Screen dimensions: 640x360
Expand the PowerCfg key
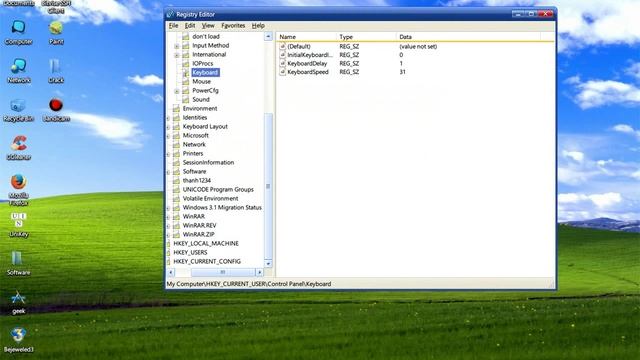[x=177, y=91]
